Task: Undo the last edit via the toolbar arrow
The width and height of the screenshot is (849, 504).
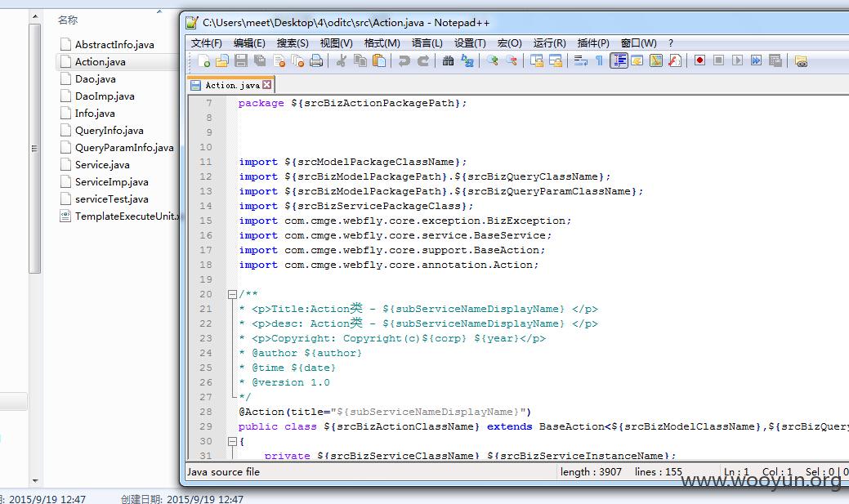Action: pos(404,60)
